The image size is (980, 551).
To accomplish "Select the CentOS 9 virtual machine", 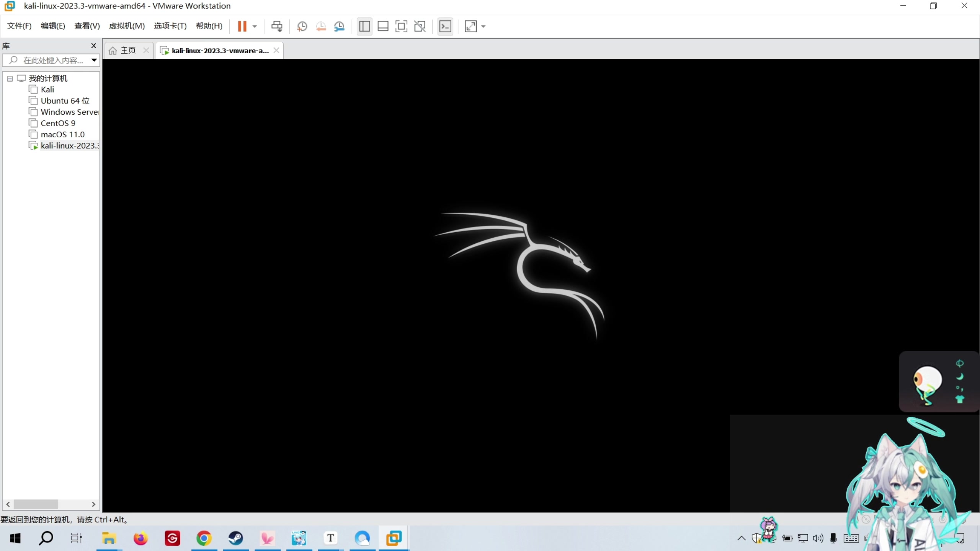I will (x=58, y=123).
